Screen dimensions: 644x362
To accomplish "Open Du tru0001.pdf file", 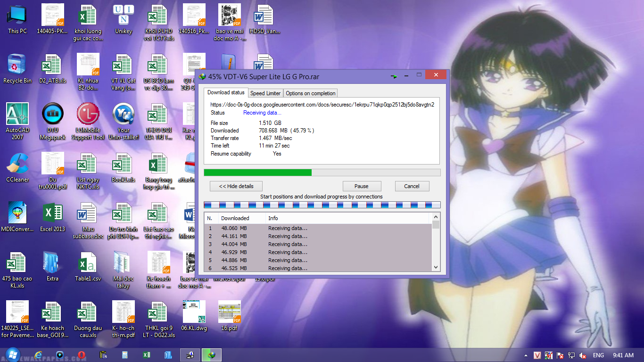I will pyautogui.click(x=53, y=171).
